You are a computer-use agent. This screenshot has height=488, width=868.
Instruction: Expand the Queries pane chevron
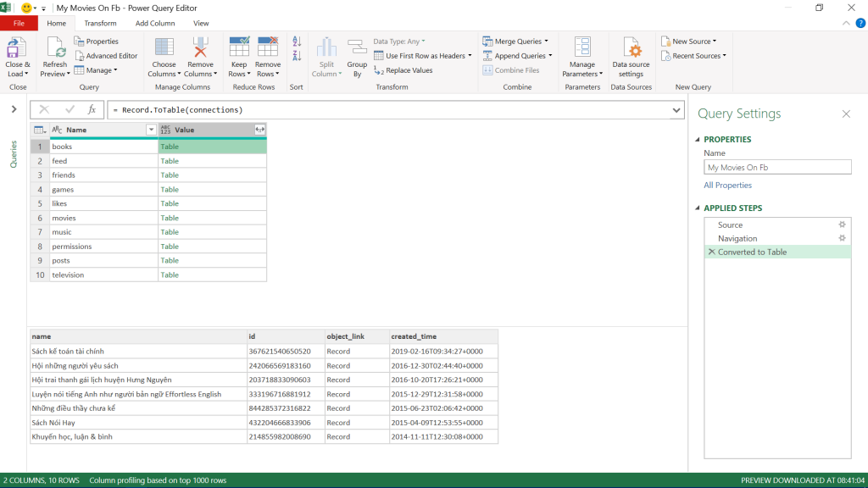tap(14, 109)
